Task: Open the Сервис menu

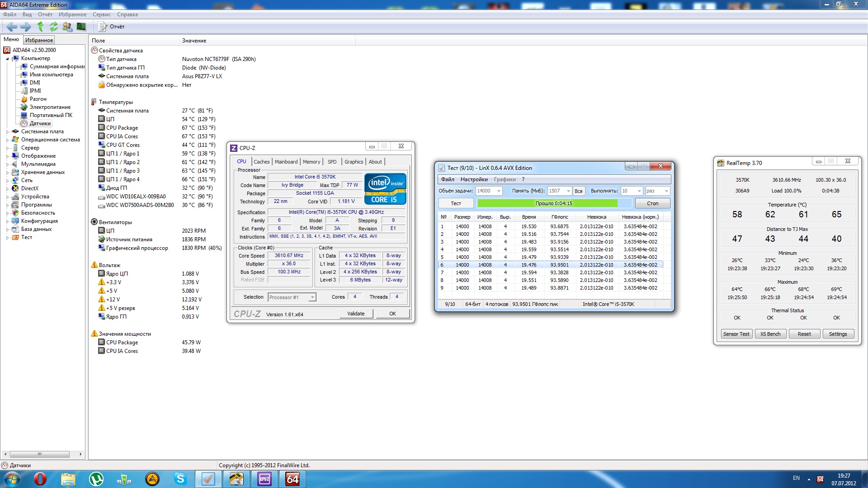Action: [x=101, y=14]
